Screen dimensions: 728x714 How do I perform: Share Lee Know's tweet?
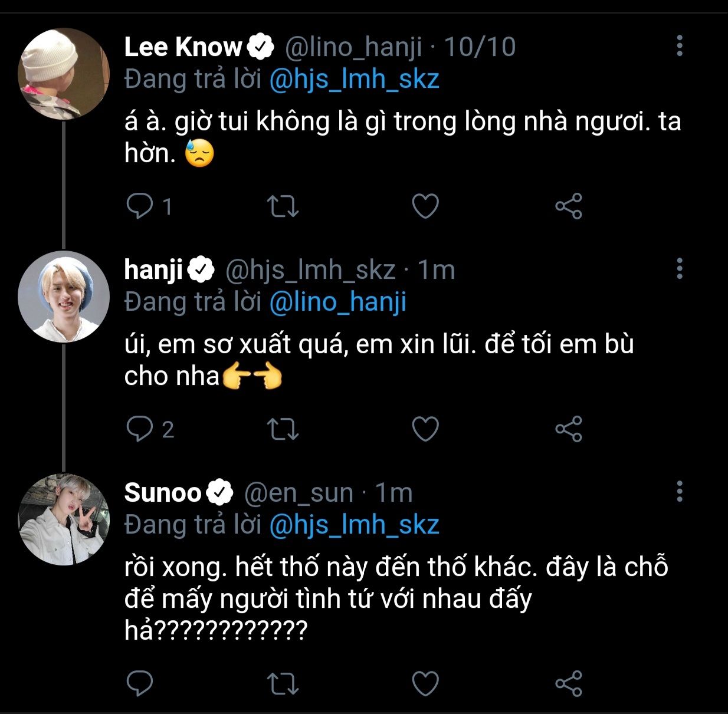569,206
